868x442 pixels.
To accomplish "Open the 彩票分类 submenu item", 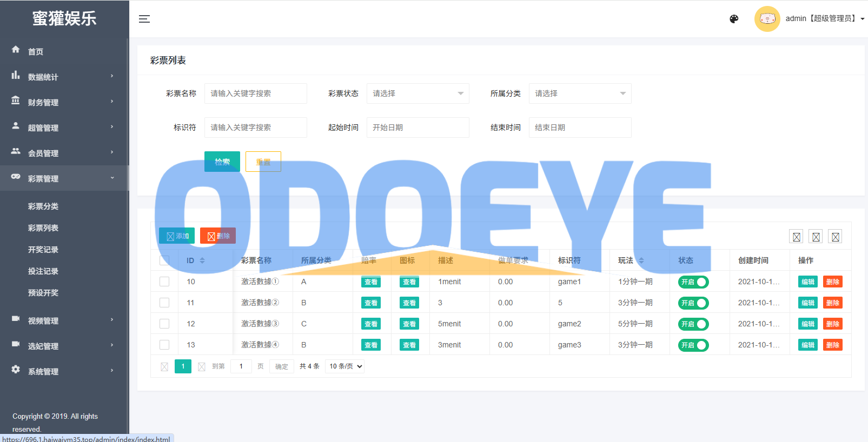I will click(43, 206).
